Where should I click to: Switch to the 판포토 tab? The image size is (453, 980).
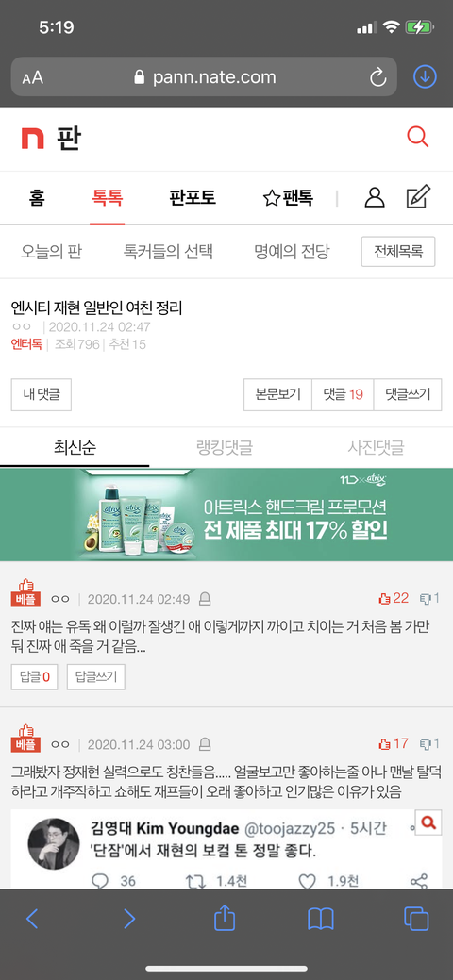pyautogui.click(x=193, y=198)
